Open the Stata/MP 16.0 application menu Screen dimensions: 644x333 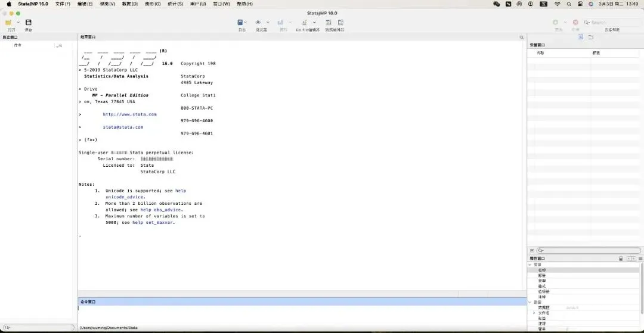point(33,4)
